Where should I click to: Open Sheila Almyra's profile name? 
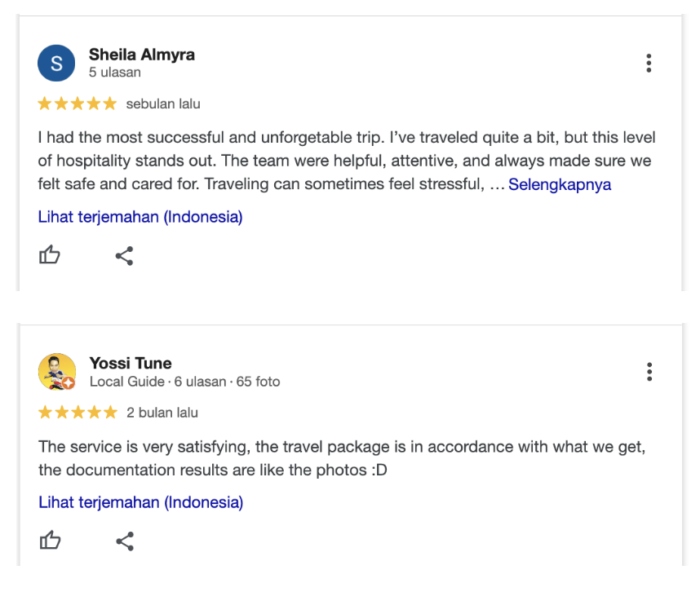pos(142,55)
